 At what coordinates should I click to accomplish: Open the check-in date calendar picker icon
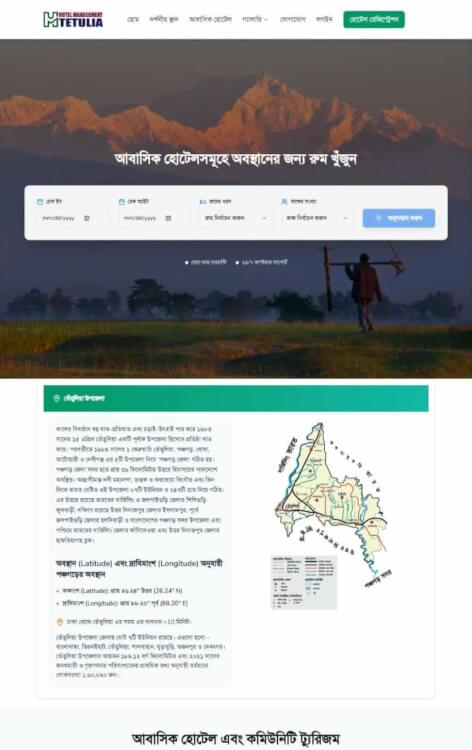coord(87,218)
